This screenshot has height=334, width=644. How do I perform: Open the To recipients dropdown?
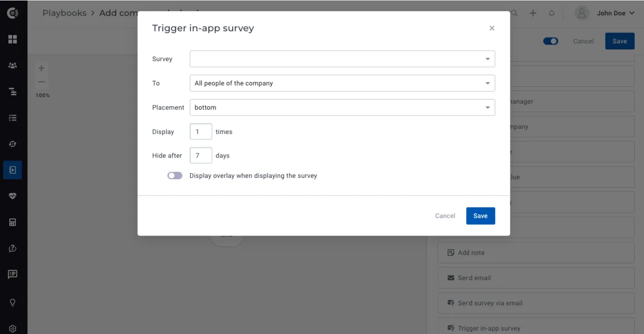pyautogui.click(x=342, y=83)
